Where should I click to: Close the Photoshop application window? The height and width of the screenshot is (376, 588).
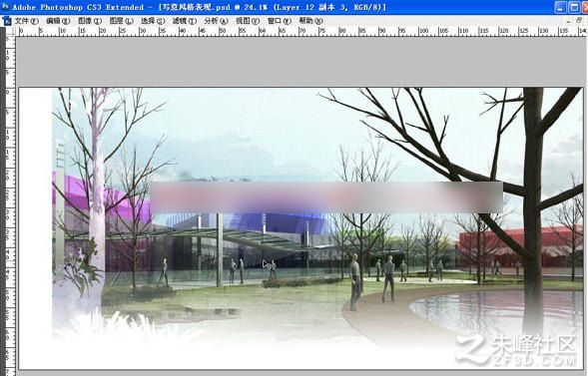tap(585, 7)
